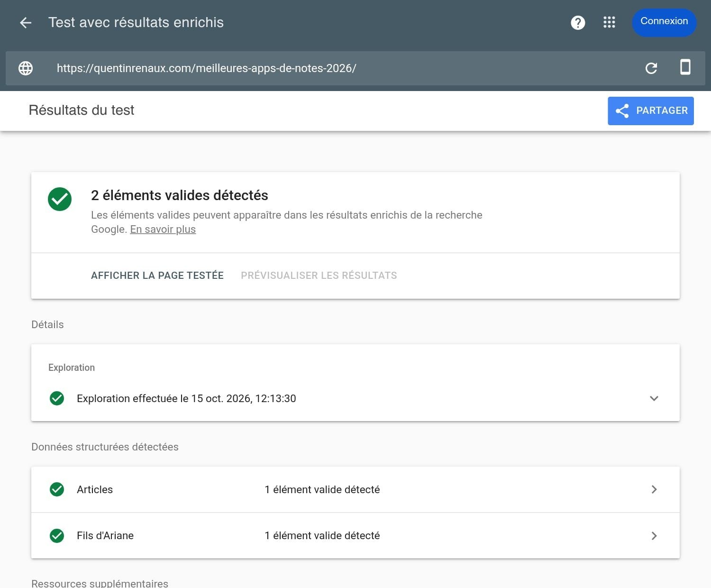Click the 'Résultats du test' heading
Screen dimensions: 711x588
click(x=82, y=110)
